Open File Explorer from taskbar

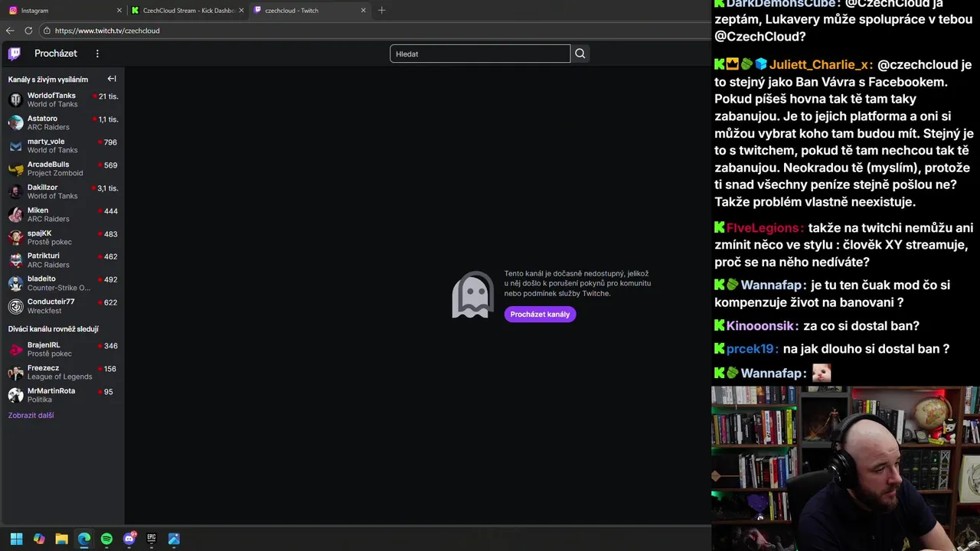coord(61,539)
